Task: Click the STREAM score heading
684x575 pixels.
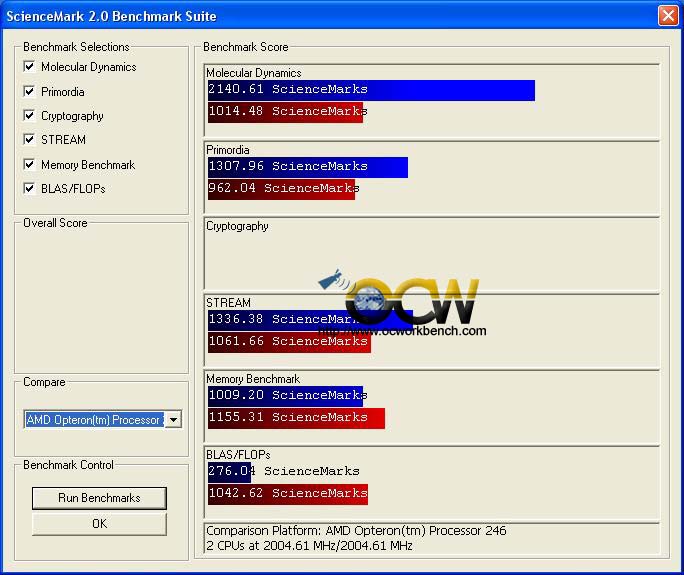Action: [x=228, y=302]
